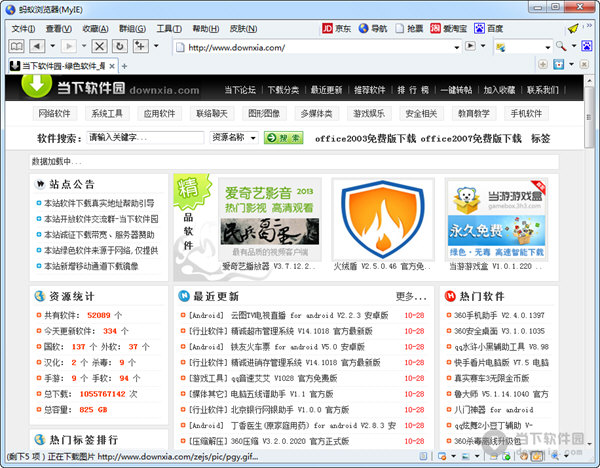Close the 当下软件园 tab
The height and width of the screenshot is (468, 600).
(x=112, y=66)
